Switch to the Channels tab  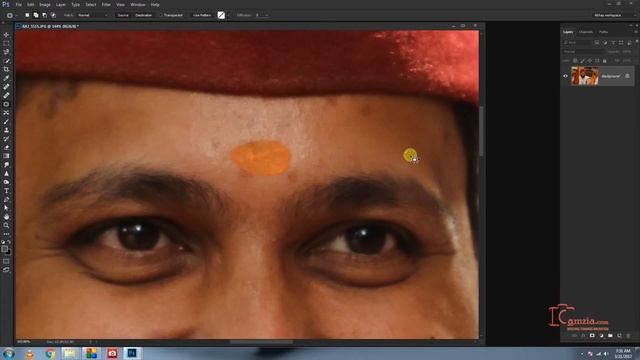pyautogui.click(x=586, y=32)
